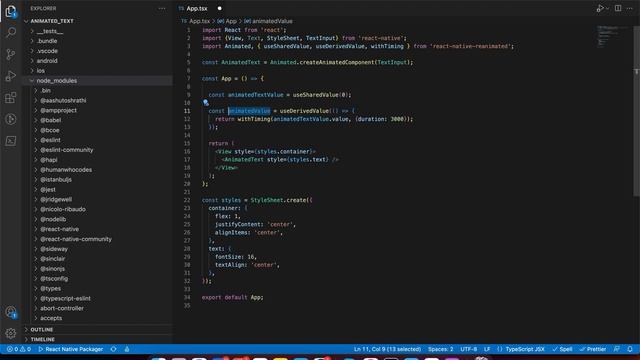Viewport: 640px width, 360px height.
Task: Change indentation via Spaces: 2
Action: click(x=440, y=349)
